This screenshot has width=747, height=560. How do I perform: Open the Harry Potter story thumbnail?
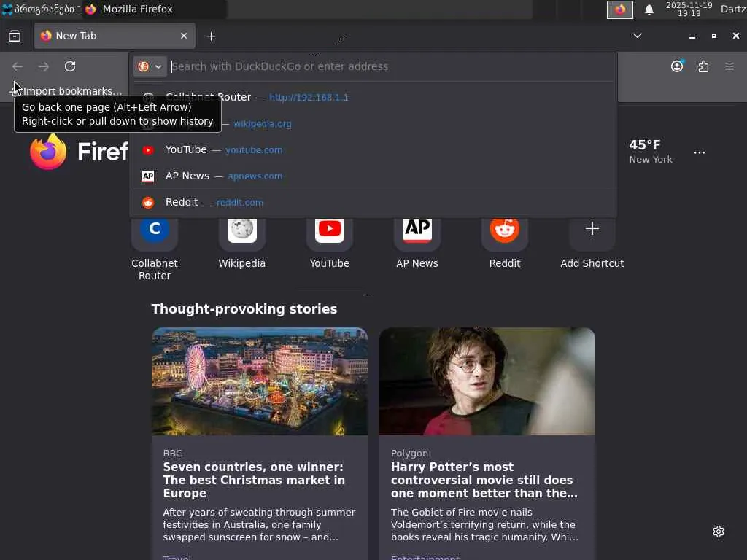[x=487, y=381]
